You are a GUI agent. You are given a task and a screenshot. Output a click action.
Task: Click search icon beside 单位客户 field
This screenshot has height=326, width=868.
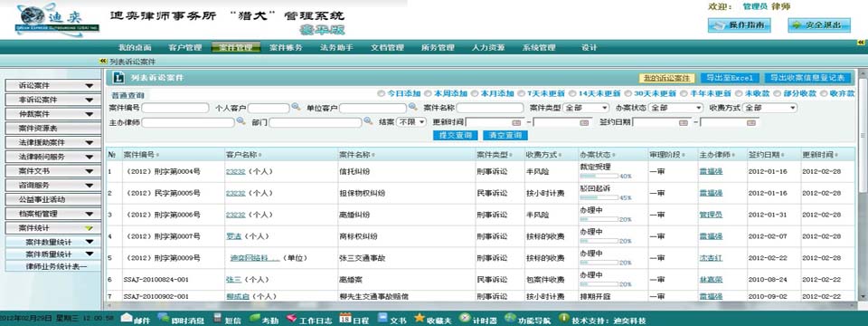(x=412, y=107)
